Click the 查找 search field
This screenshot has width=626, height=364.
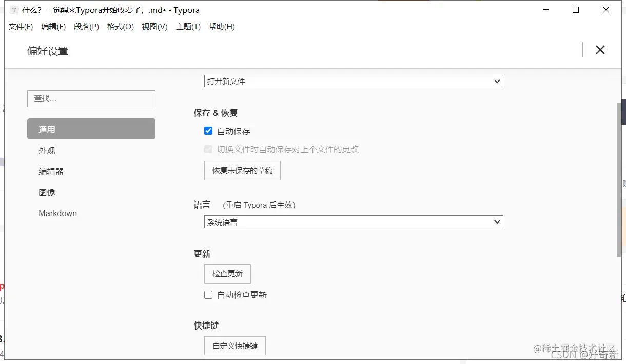click(91, 98)
